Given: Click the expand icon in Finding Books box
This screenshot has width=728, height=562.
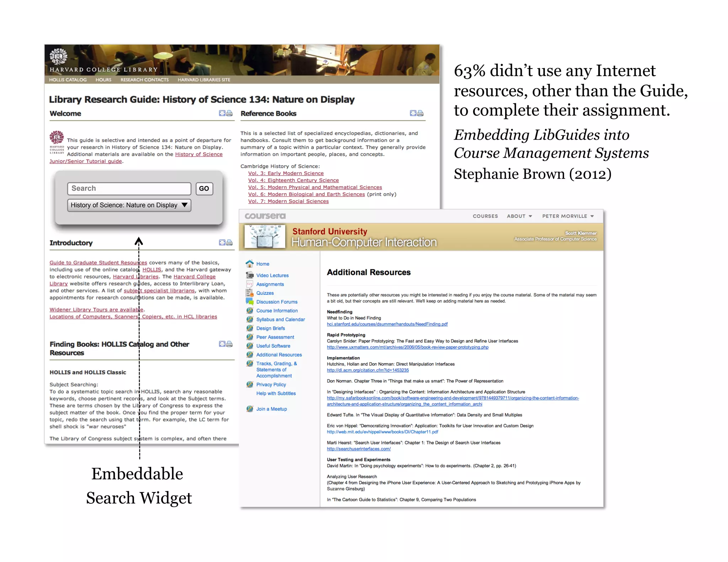Looking at the screenshot, I should (222, 344).
